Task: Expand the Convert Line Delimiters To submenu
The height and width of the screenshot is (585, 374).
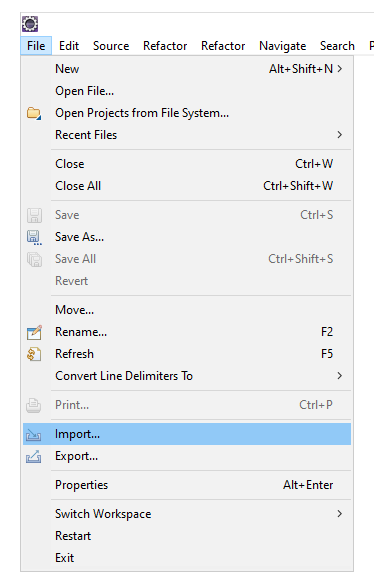Action: coord(340,376)
